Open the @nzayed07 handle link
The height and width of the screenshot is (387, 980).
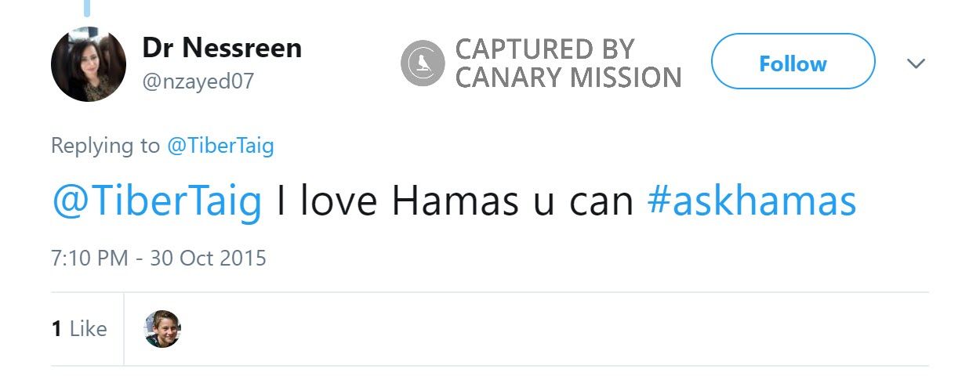click(198, 81)
